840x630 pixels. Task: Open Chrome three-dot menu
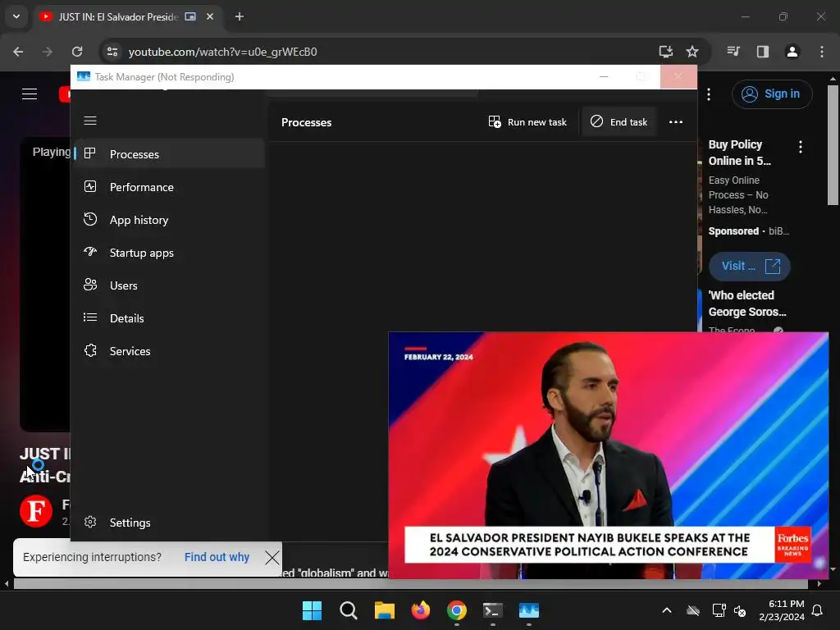coord(822,52)
